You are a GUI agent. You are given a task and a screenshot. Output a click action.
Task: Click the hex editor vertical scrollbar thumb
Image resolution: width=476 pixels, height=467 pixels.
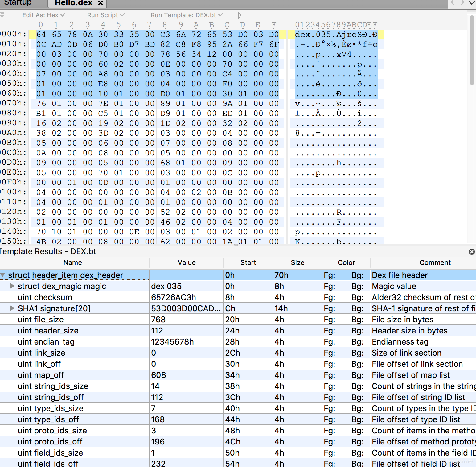point(472,50)
